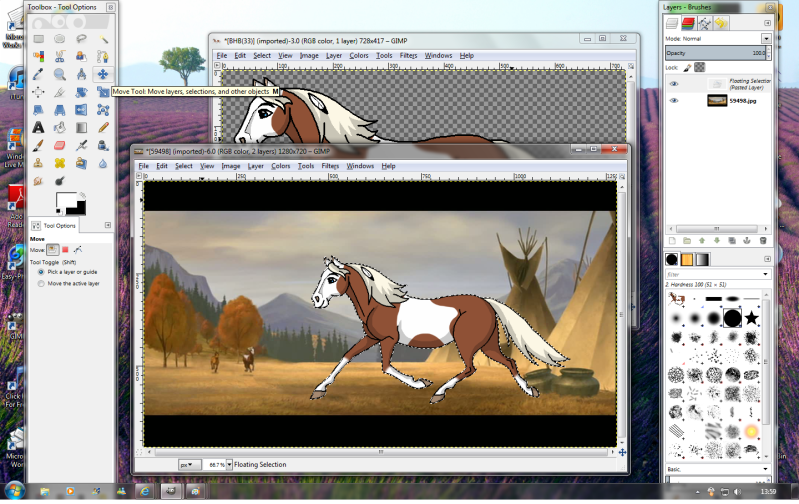The width and height of the screenshot is (799, 504).
Task: Enable the "Pick a layer or guide" option
Action: pos(41,272)
